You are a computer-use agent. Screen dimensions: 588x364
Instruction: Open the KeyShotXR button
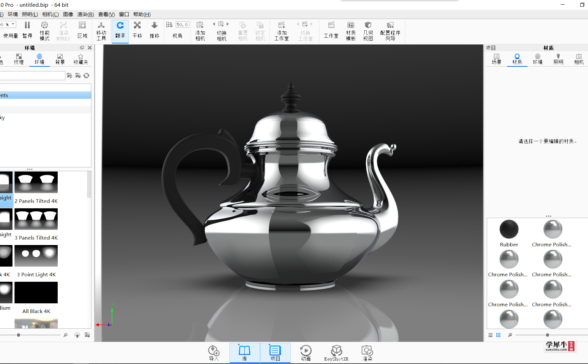336,353
